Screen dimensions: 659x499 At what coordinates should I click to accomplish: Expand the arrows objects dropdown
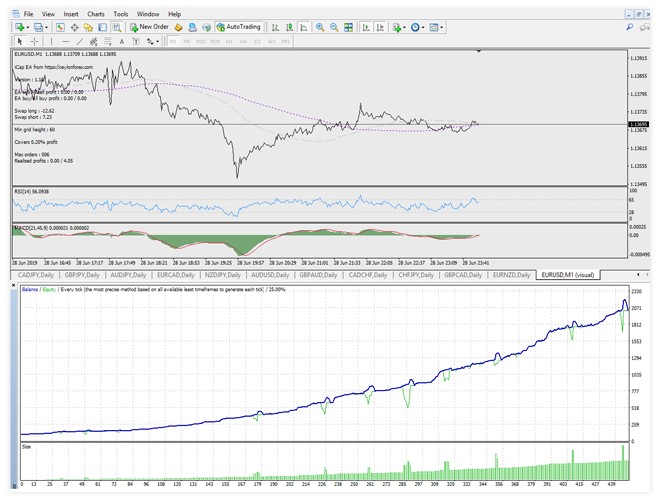(158, 41)
